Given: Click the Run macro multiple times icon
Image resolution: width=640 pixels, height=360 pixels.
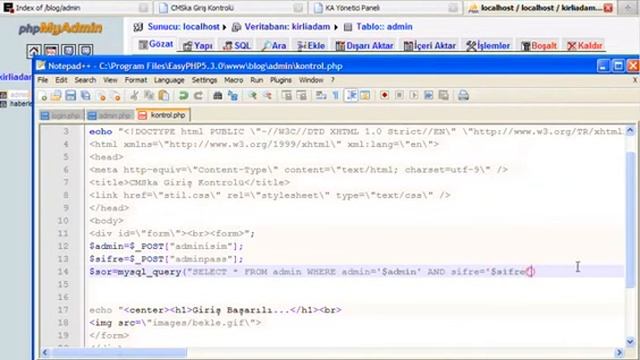Looking at the screenshot, I should (x=429, y=96).
